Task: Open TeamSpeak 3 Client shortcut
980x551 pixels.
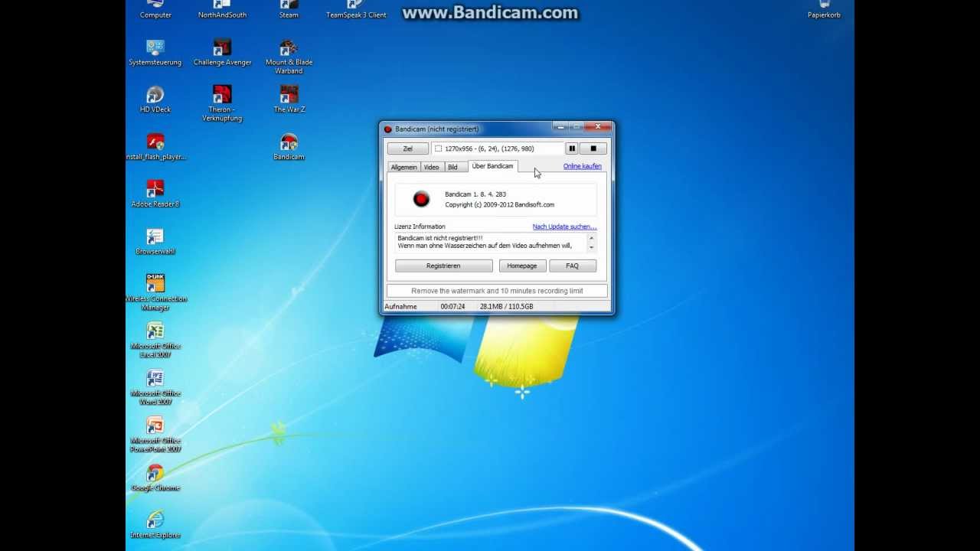Action: click(356, 9)
